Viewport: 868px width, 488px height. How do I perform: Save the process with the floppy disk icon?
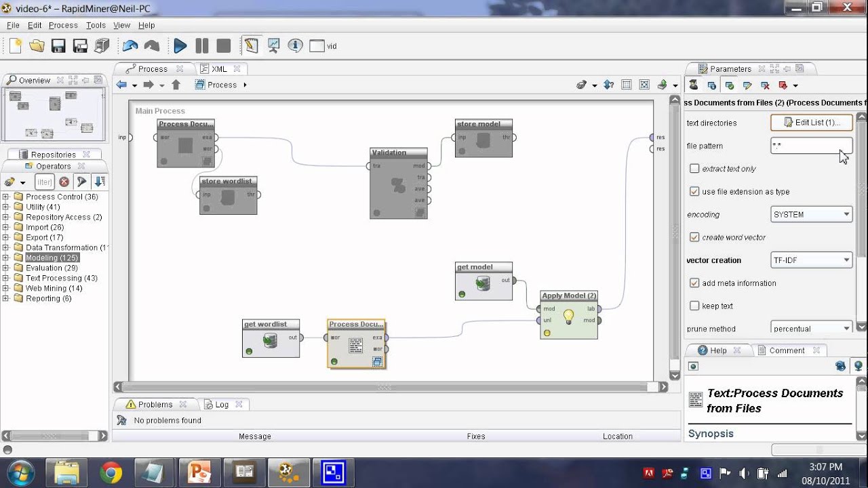pyautogui.click(x=58, y=46)
